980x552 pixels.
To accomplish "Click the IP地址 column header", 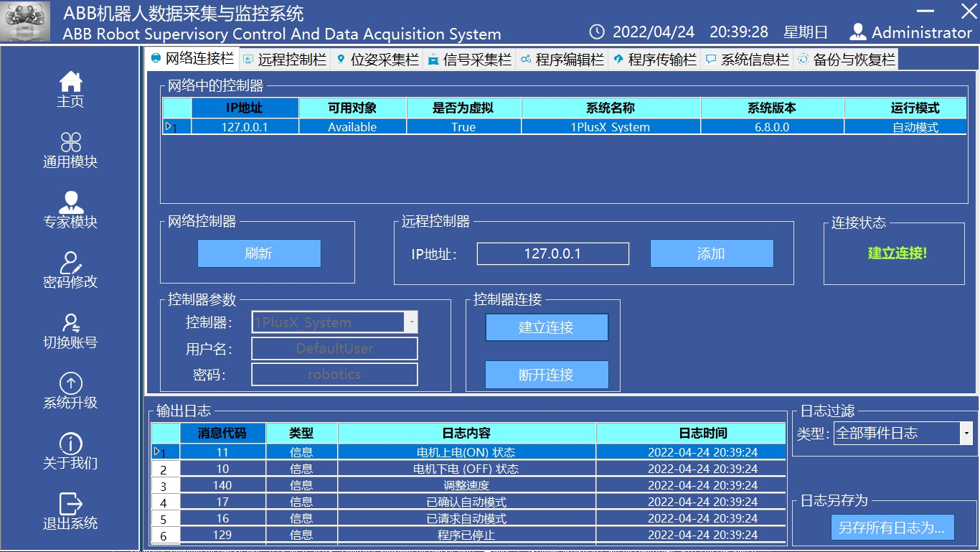I will point(245,108).
